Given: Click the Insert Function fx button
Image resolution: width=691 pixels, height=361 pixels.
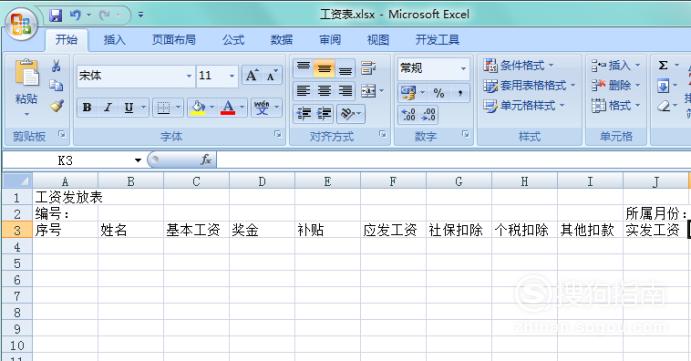Looking at the screenshot, I should pos(206,160).
